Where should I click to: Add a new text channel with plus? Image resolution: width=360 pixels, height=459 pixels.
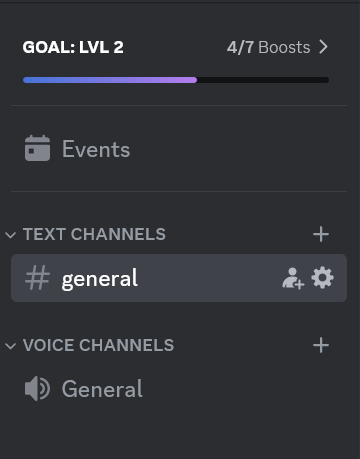[x=321, y=234]
